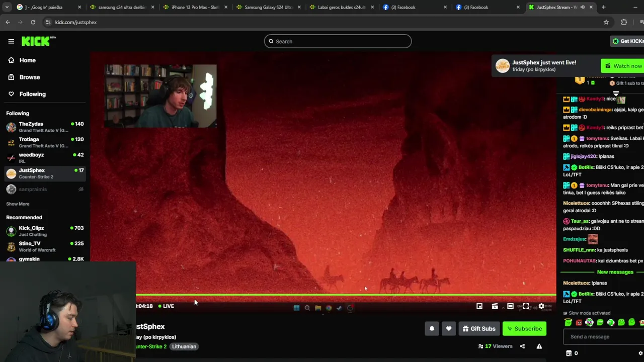
Task: Open the browser extensions puzzle icon
Action: click(624, 22)
